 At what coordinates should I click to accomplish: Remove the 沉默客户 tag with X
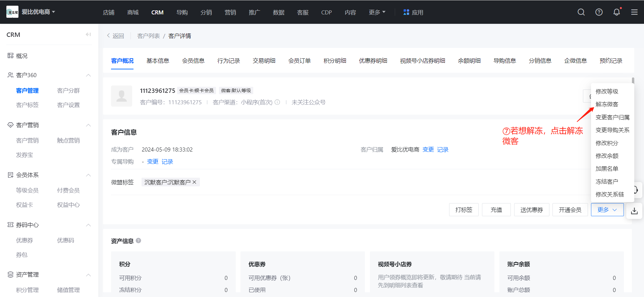pyautogui.click(x=194, y=182)
